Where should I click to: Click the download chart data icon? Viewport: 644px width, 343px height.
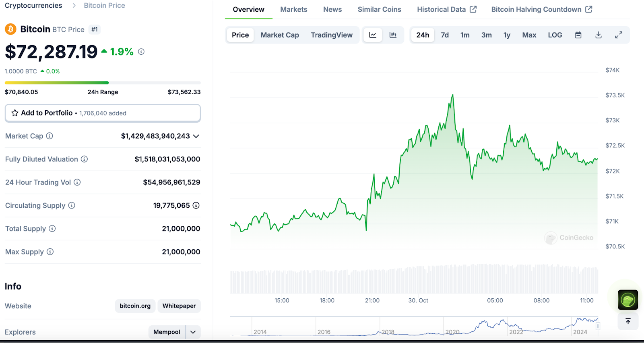[x=599, y=35]
